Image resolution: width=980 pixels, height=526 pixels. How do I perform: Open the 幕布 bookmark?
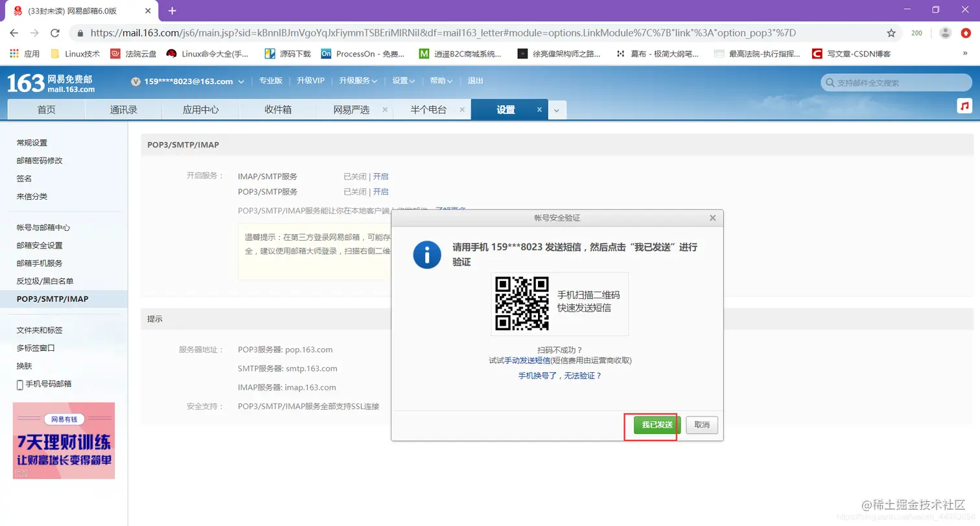click(x=657, y=54)
